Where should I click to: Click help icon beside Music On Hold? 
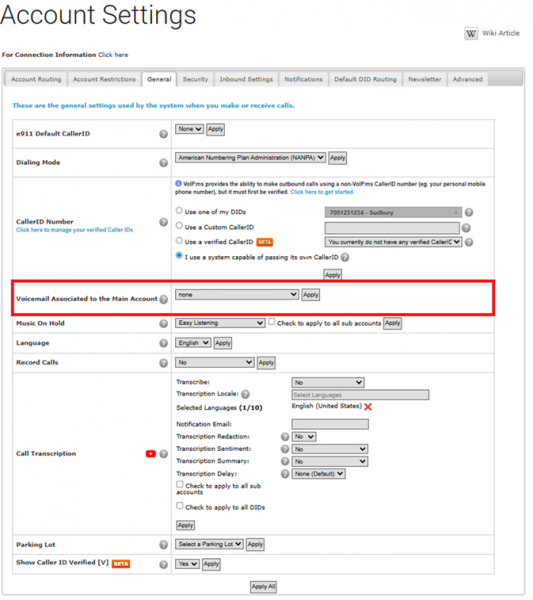(163, 324)
